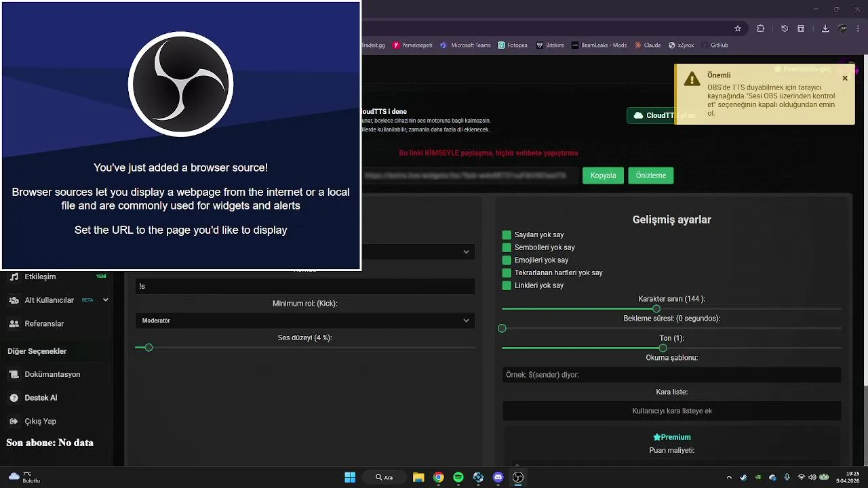
Task: Open the partially hidden dropdown above command field
Action: click(x=418, y=251)
